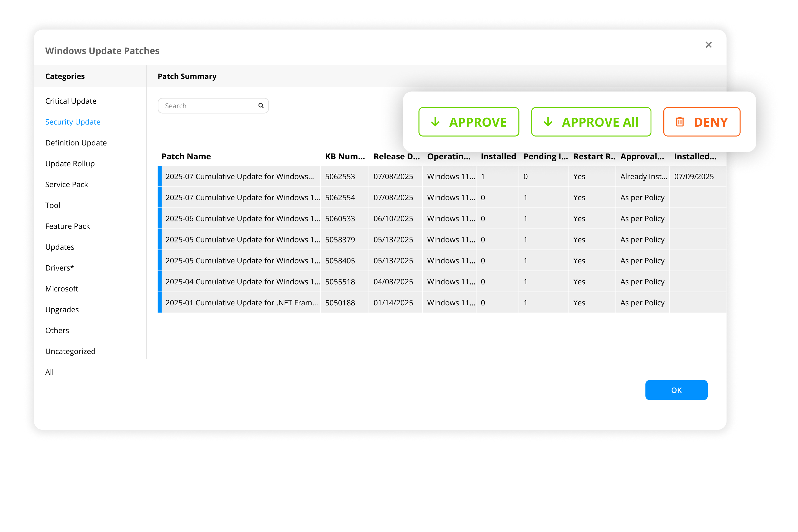Sort by Patch Name column header

[186, 156]
